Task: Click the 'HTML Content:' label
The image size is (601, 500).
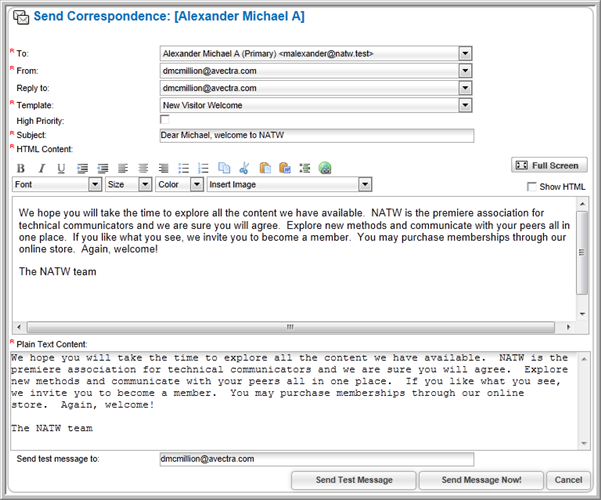Action: click(44, 149)
